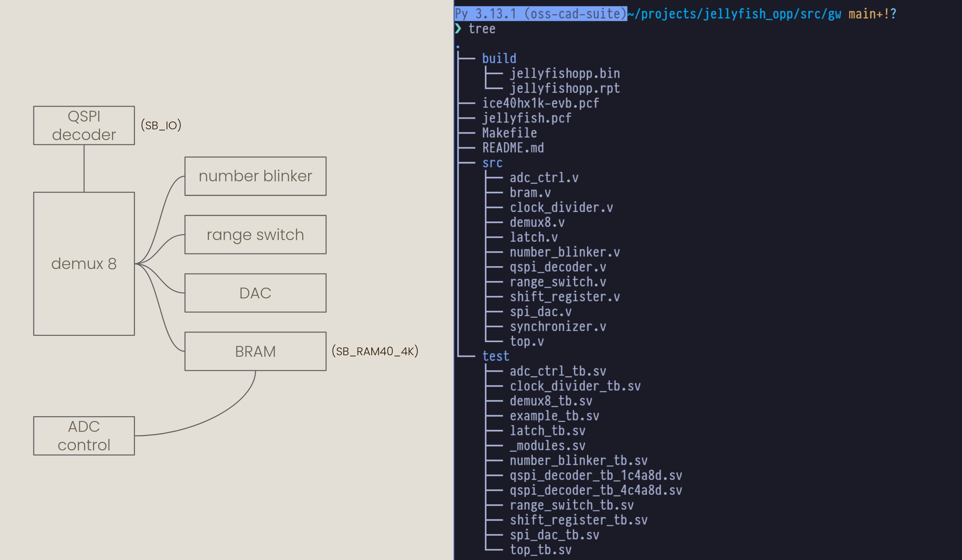
Task: Click the highlighted Python environment prompt segment
Action: 540,14
